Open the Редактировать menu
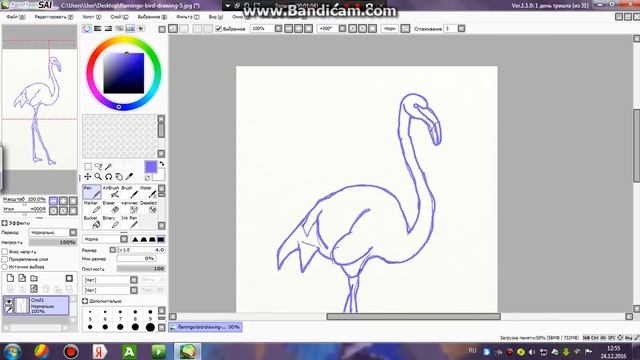 53,17
